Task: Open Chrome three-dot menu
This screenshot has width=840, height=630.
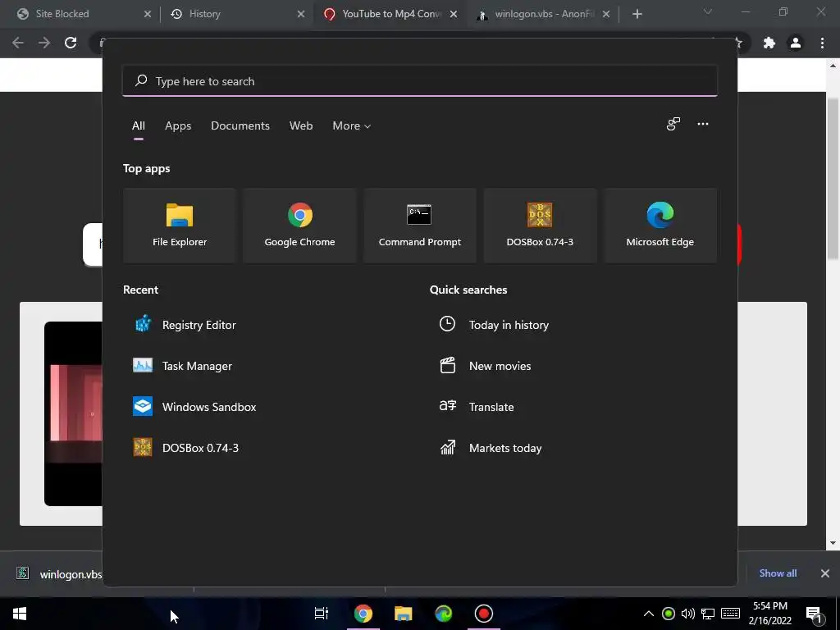Action: 822,43
